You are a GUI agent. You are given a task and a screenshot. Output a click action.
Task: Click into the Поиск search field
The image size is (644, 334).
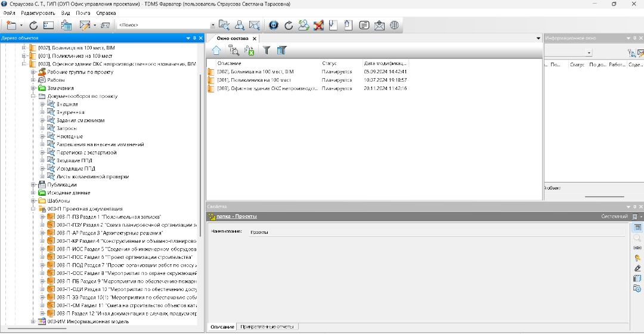(x=164, y=25)
